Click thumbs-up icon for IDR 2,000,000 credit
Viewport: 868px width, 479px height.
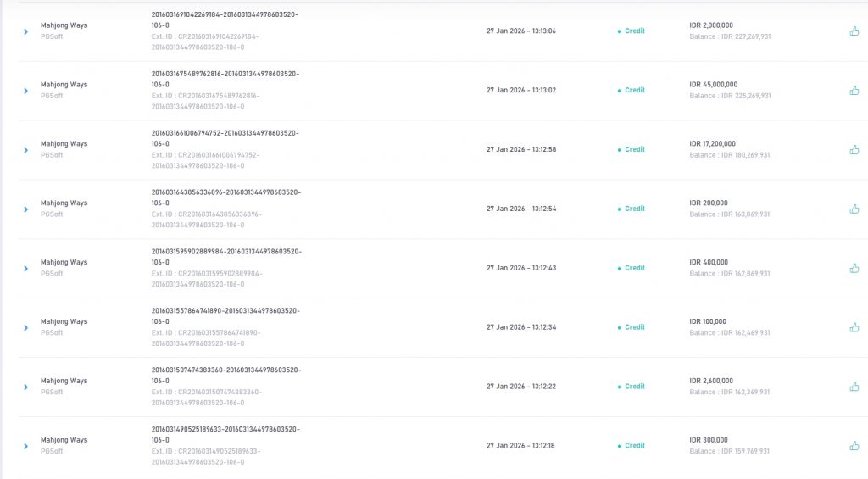854,31
